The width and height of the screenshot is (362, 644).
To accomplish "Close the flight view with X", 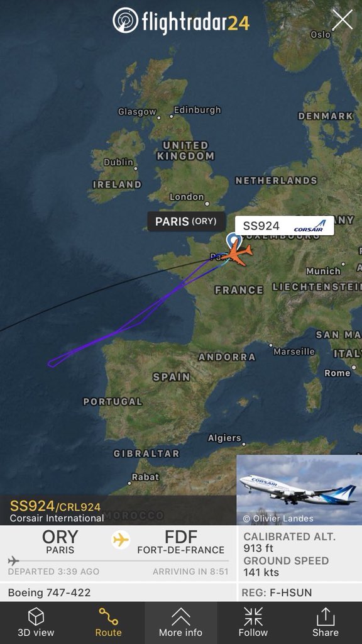I will 342,19.
